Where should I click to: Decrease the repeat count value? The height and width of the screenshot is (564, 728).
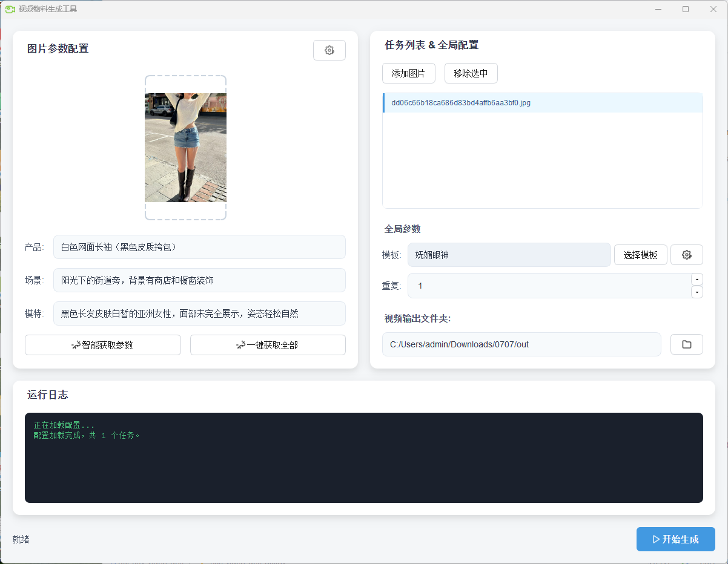pyautogui.click(x=697, y=292)
